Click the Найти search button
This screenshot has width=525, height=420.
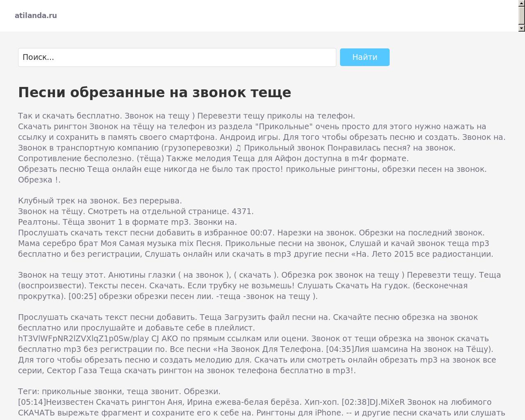(365, 57)
